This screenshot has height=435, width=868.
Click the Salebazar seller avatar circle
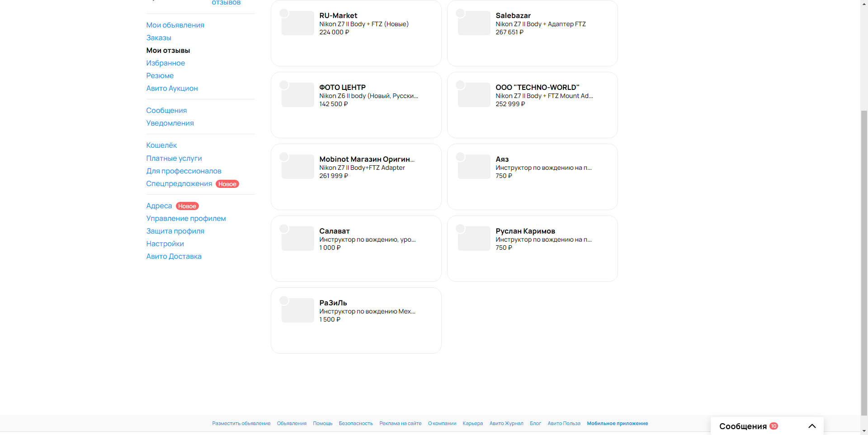coord(460,13)
